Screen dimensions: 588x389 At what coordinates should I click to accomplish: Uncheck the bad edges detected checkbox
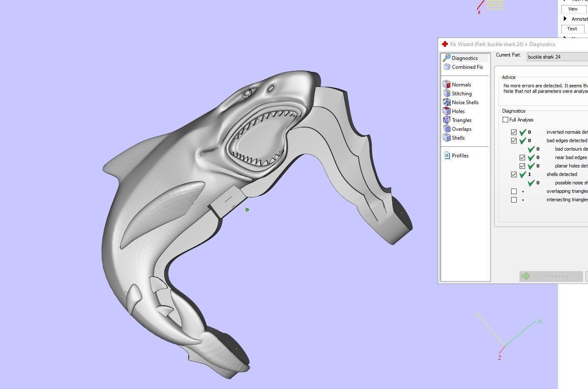coord(514,140)
